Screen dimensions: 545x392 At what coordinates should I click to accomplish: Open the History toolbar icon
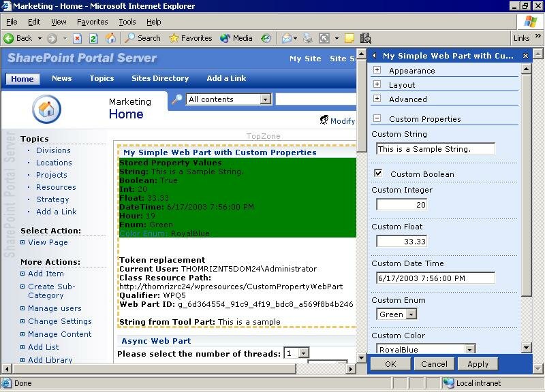pyautogui.click(x=266, y=38)
